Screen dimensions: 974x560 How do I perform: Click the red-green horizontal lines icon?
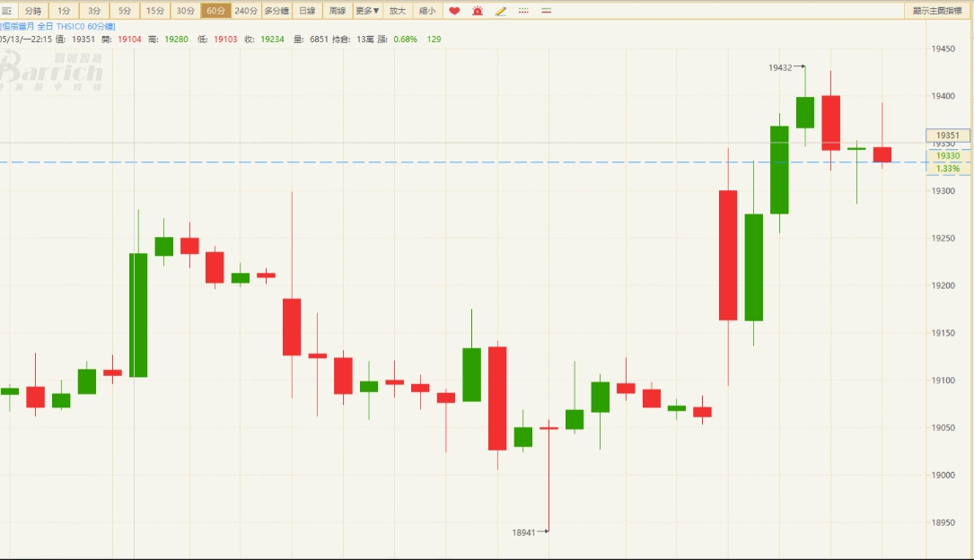tap(547, 11)
